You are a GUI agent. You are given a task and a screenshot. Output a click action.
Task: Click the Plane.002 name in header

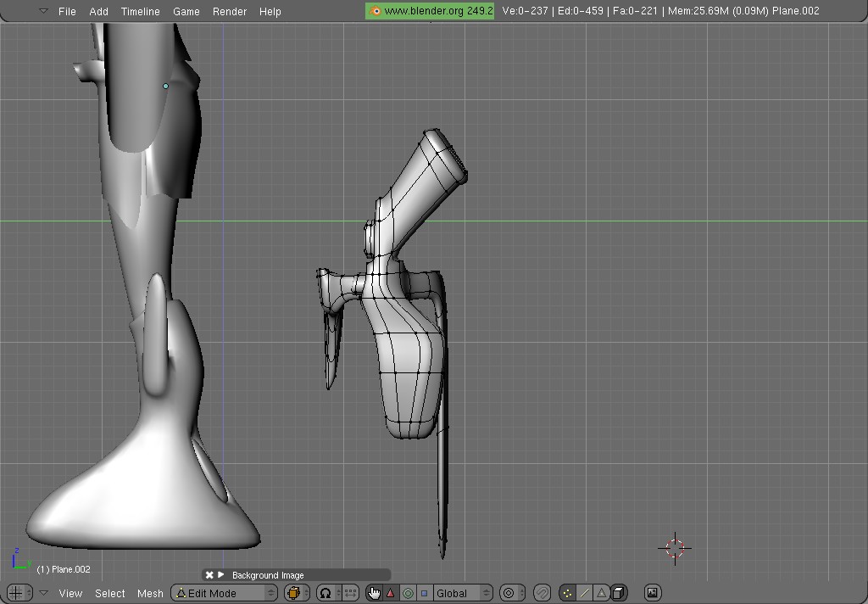(795, 10)
